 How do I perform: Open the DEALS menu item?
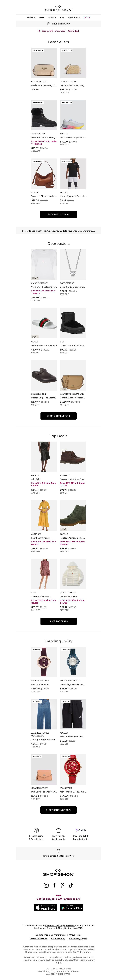[87, 17]
